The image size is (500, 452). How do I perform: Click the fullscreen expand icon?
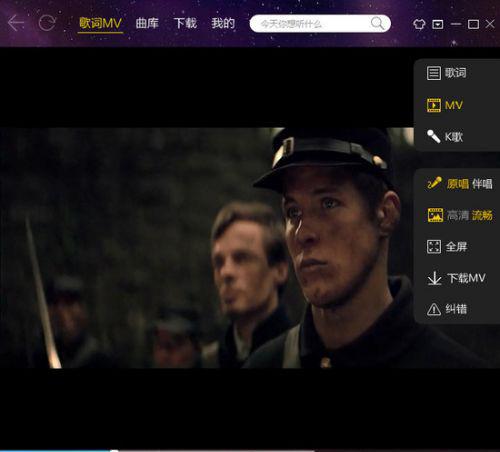pyautogui.click(x=434, y=247)
